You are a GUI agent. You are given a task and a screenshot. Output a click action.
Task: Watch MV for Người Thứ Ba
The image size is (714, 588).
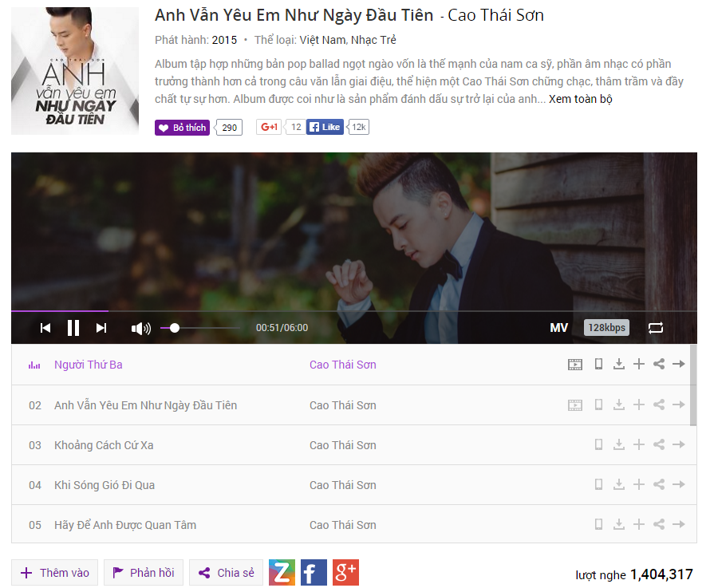pos(575,364)
